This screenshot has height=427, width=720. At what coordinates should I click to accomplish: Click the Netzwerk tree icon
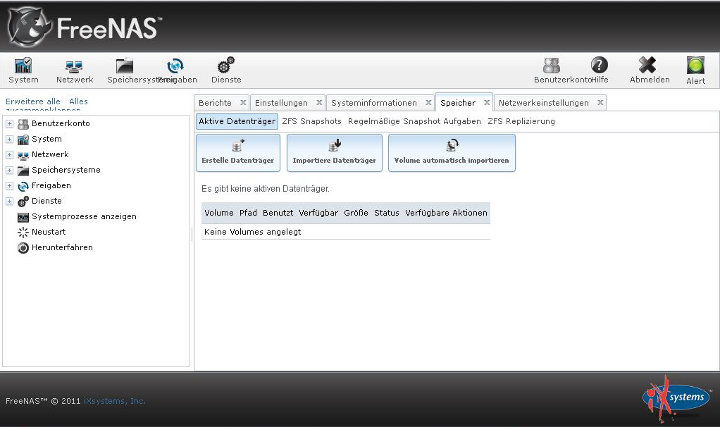point(23,155)
